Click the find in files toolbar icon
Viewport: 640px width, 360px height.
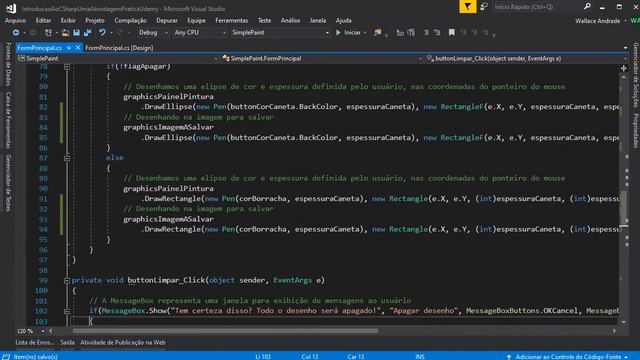[x=378, y=33]
